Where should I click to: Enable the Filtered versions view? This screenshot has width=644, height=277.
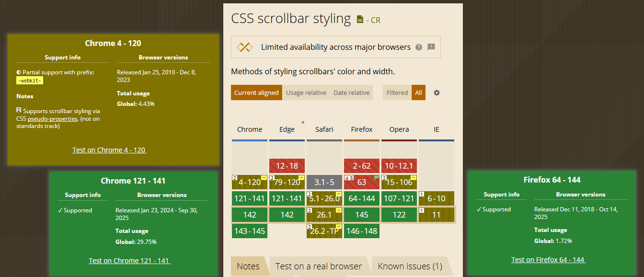397,92
